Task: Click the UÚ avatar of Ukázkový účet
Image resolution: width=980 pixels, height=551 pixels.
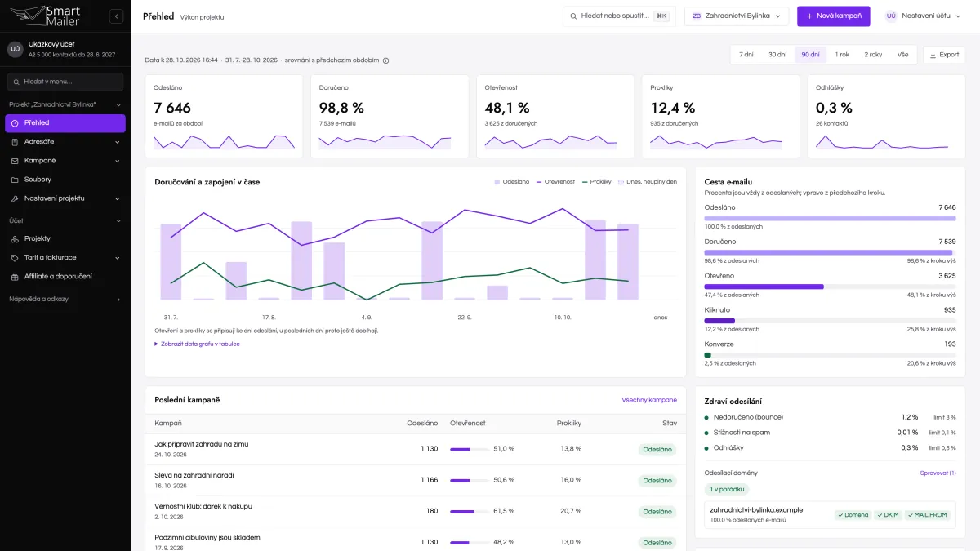Action: (x=16, y=49)
